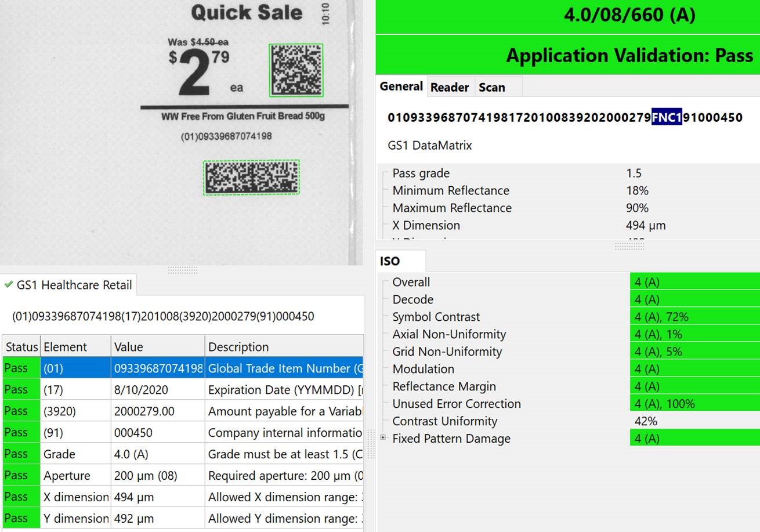Click the highlighted FNC1 in decoded data
Screen dimensions: 760x532
[x=667, y=117]
